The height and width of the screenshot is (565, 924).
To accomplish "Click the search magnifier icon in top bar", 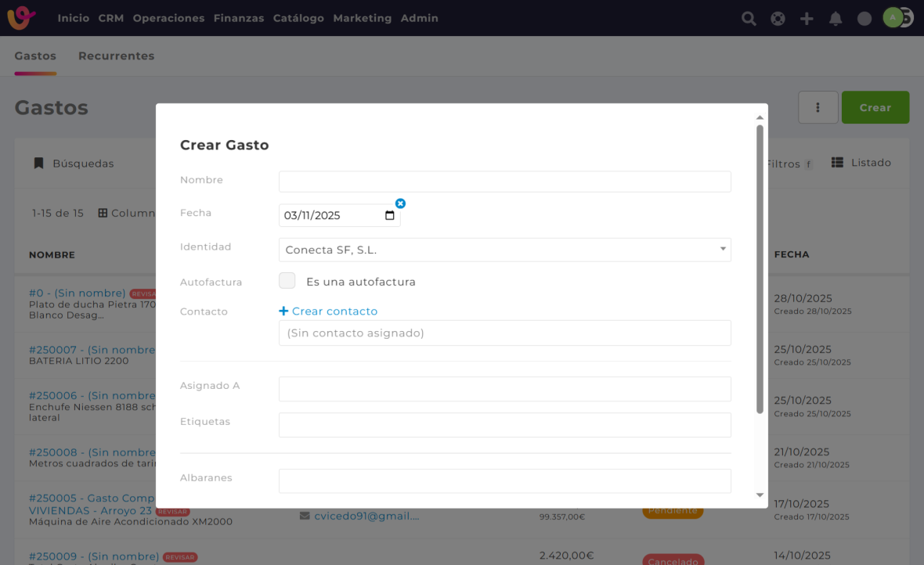I will point(749,19).
